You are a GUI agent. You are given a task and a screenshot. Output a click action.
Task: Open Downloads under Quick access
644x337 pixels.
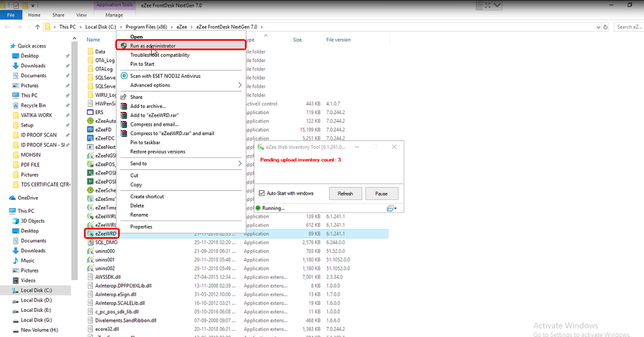[33, 66]
